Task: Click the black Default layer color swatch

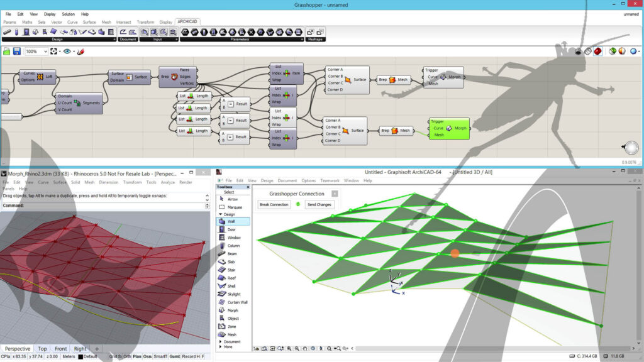Action: pyautogui.click(x=80, y=357)
